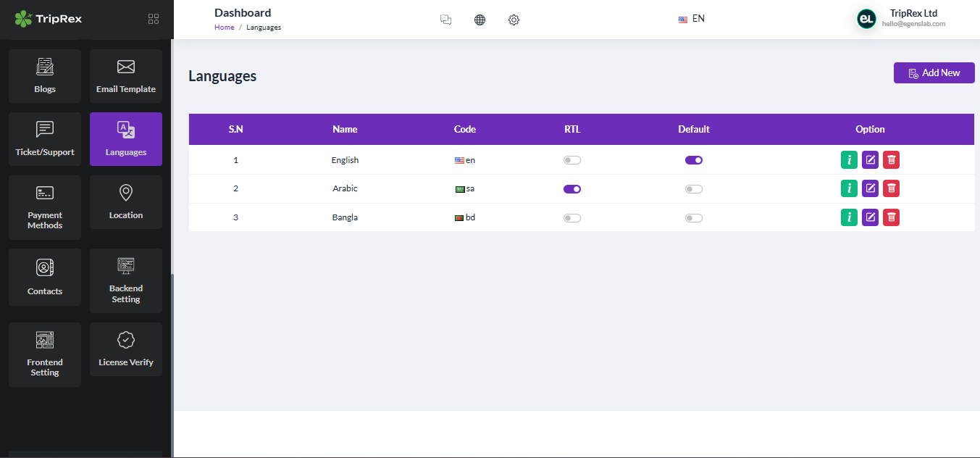Open the apps grid beside TripRex logo
Screen dimensions: 980x458
tap(153, 19)
